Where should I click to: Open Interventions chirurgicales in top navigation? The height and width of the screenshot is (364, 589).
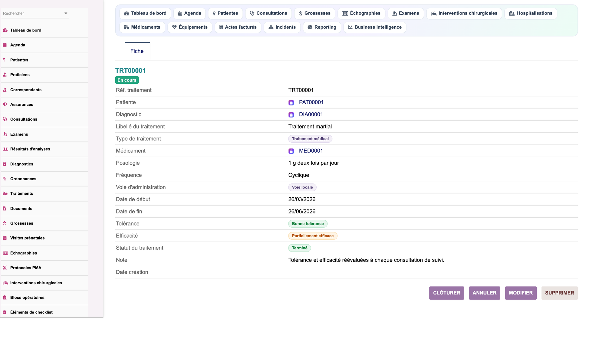click(x=464, y=13)
